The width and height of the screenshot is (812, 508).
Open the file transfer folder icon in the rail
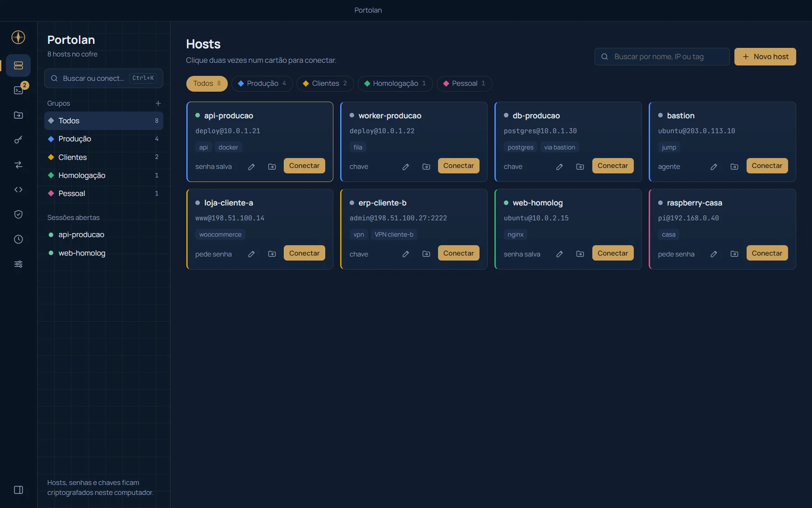point(18,115)
